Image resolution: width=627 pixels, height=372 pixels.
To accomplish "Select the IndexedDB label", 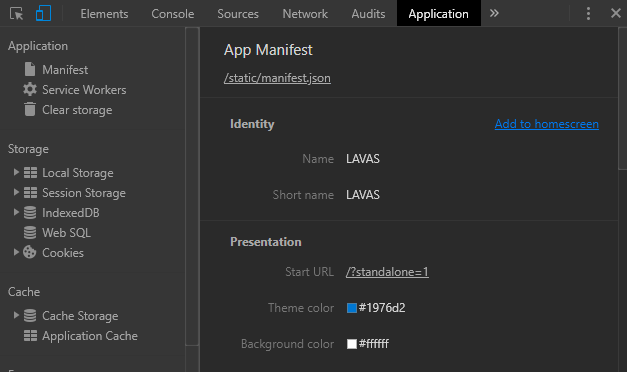I will (x=71, y=213).
